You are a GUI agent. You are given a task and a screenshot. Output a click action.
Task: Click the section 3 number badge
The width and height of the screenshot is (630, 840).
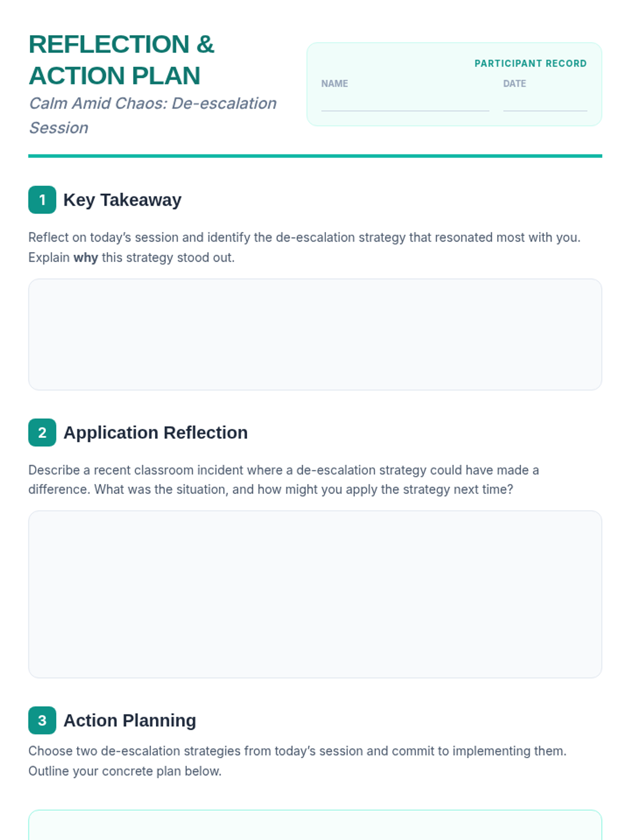[x=42, y=720]
